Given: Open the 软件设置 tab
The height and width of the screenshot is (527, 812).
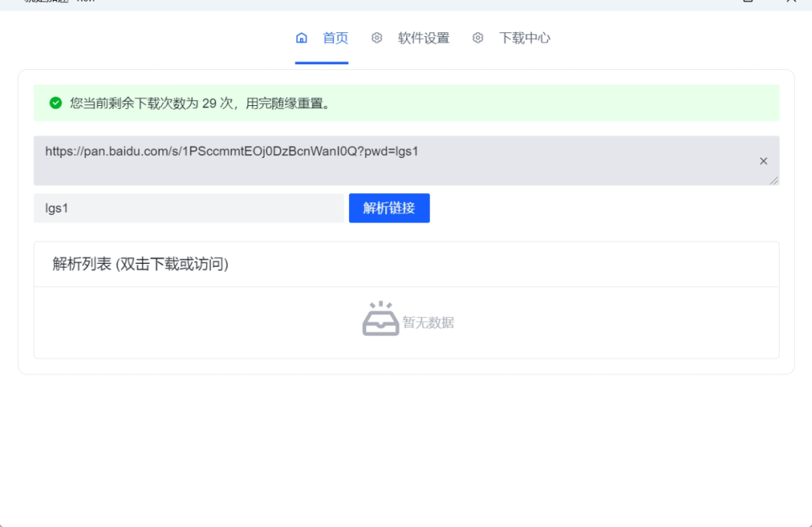Looking at the screenshot, I should click(423, 38).
